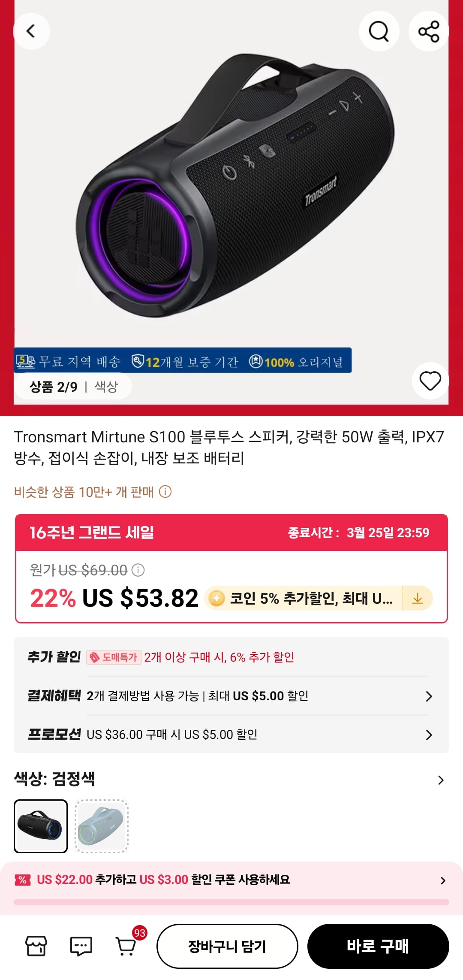Download the coin discount coupon
463x980 pixels.
point(418,598)
